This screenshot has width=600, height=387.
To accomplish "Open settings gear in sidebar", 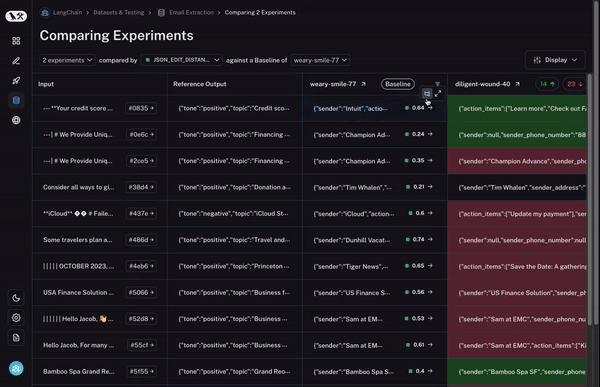I will click(16, 318).
